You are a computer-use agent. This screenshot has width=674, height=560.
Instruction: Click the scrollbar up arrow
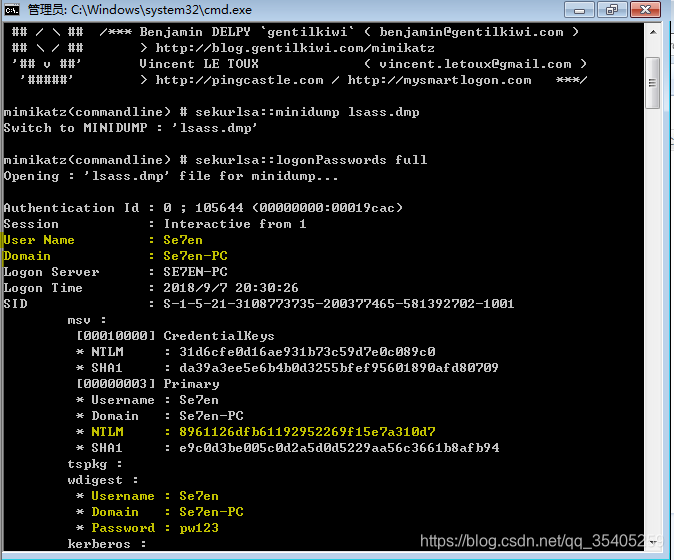pyautogui.click(x=653, y=32)
